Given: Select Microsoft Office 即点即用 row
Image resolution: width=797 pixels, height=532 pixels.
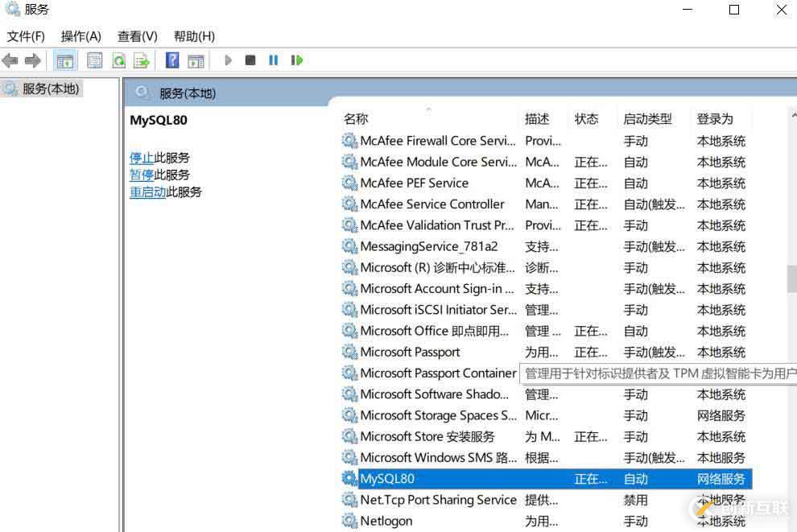Looking at the screenshot, I should coord(547,331).
